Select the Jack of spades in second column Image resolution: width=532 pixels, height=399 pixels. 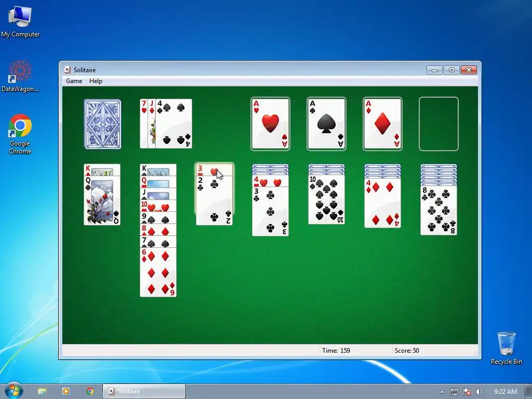click(x=158, y=194)
